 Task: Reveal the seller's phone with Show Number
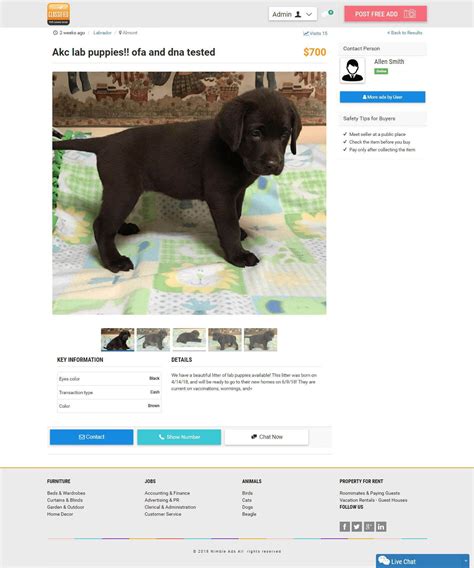tap(179, 437)
